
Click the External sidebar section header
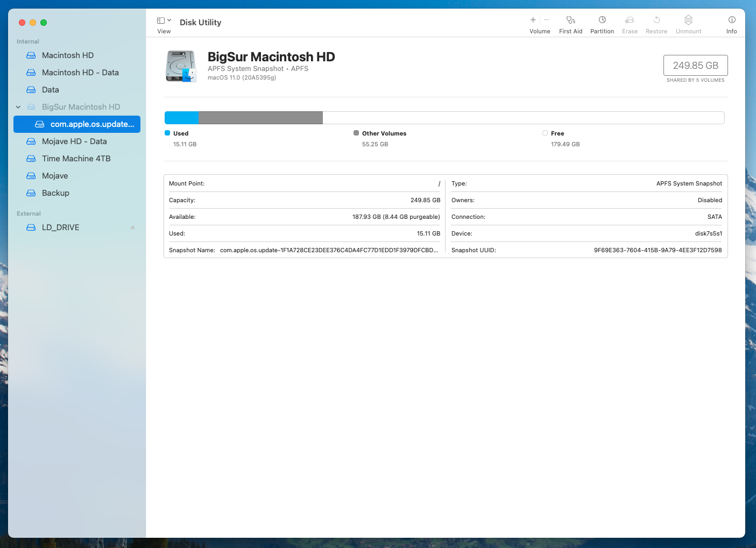click(29, 213)
